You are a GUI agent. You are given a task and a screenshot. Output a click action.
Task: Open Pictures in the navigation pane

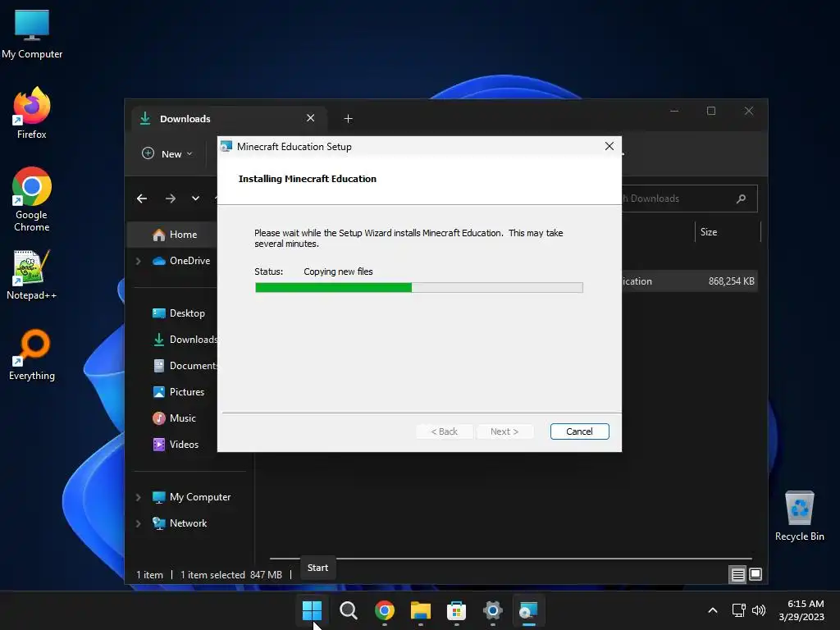[x=178, y=392]
